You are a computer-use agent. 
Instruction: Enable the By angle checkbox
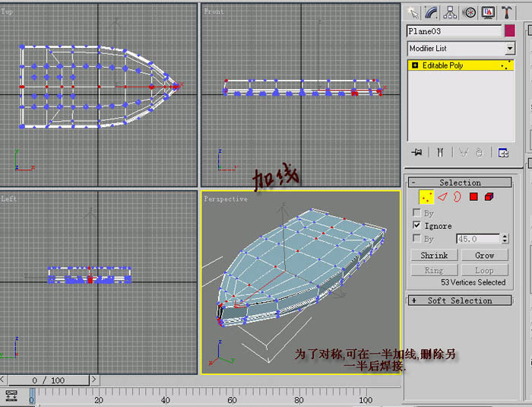click(x=416, y=238)
